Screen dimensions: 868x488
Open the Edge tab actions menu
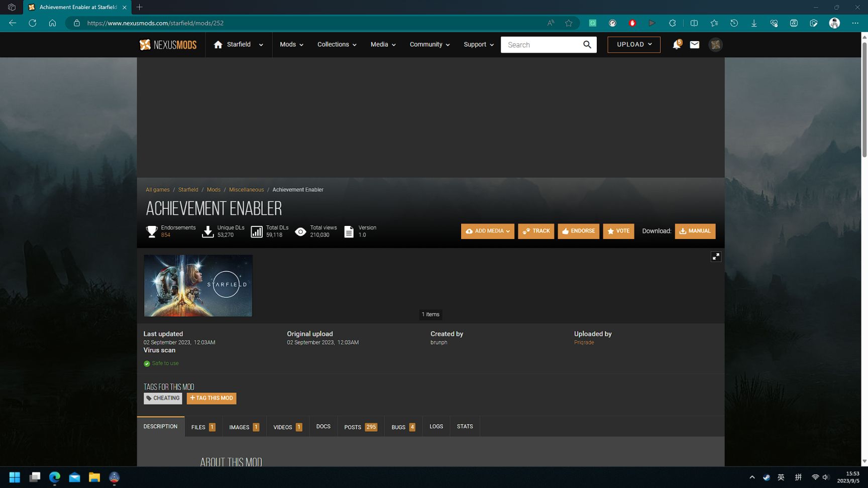click(12, 7)
